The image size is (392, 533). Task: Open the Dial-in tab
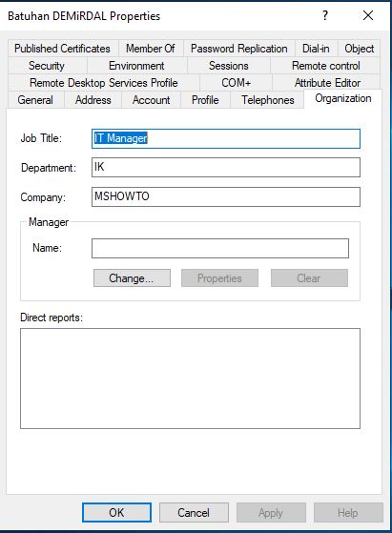coord(316,49)
